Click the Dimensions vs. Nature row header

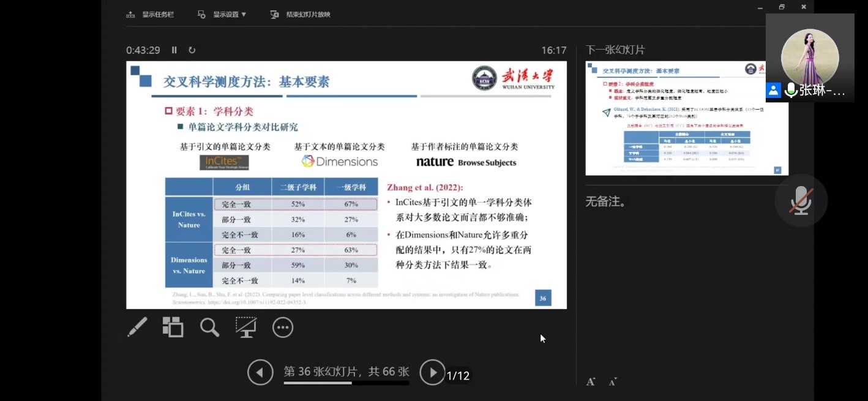coord(189,265)
